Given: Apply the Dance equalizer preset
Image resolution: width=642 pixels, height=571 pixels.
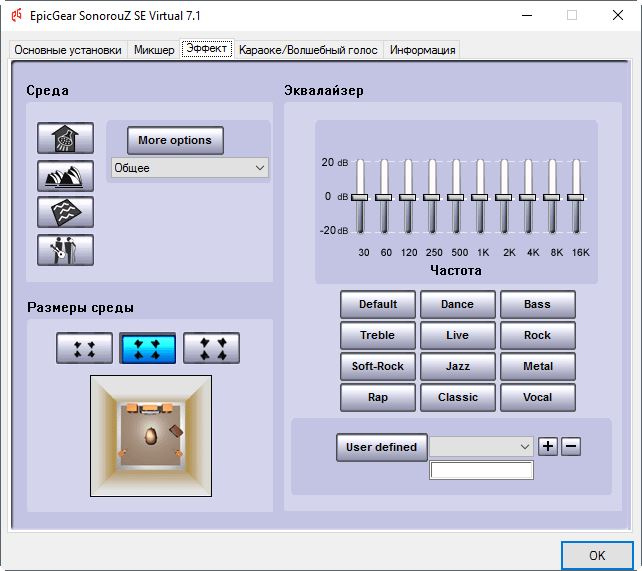Looking at the screenshot, I should (x=458, y=305).
